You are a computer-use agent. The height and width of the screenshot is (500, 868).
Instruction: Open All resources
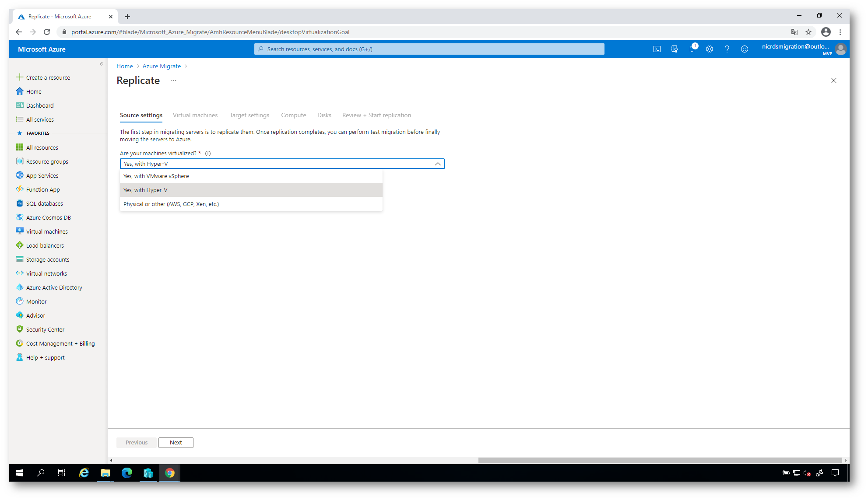[37, 147]
